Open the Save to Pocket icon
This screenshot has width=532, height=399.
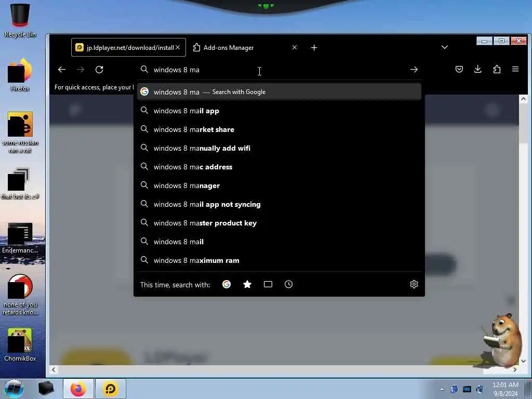(x=459, y=69)
